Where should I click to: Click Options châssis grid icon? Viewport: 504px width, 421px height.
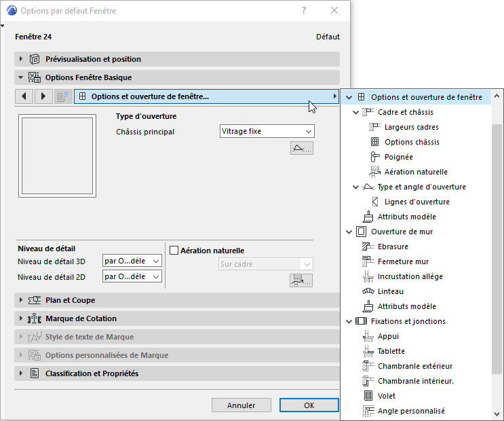[374, 142]
